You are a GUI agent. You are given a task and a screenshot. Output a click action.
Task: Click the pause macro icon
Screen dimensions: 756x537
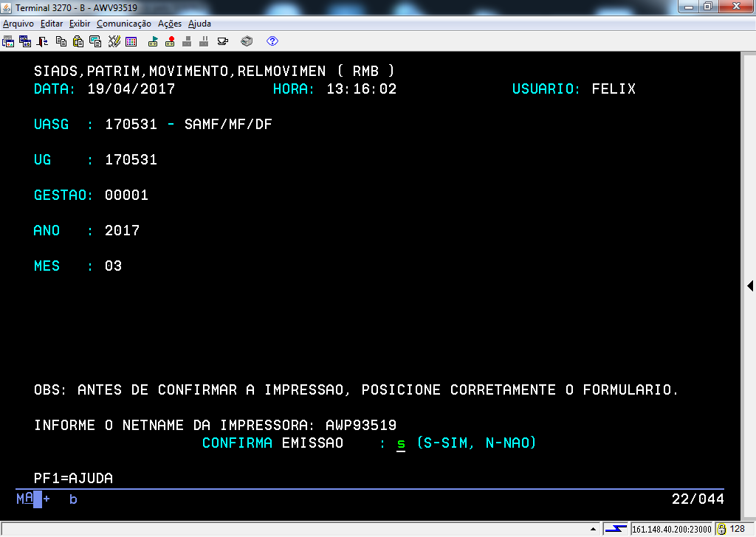pos(204,41)
